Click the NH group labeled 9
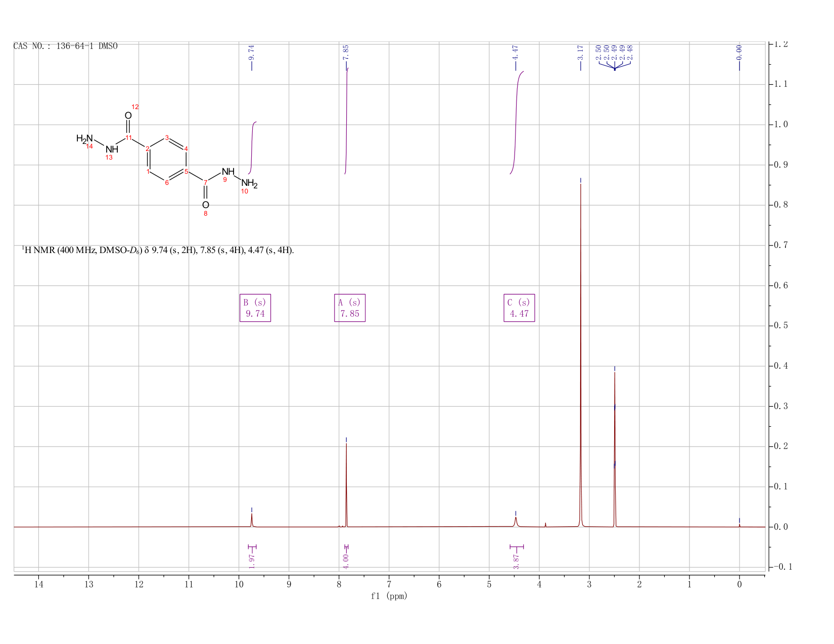The image size is (834, 644). pyautogui.click(x=228, y=172)
